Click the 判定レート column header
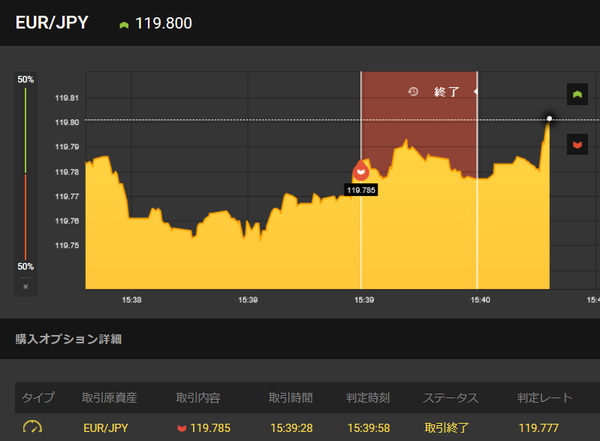 click(545, 398)
